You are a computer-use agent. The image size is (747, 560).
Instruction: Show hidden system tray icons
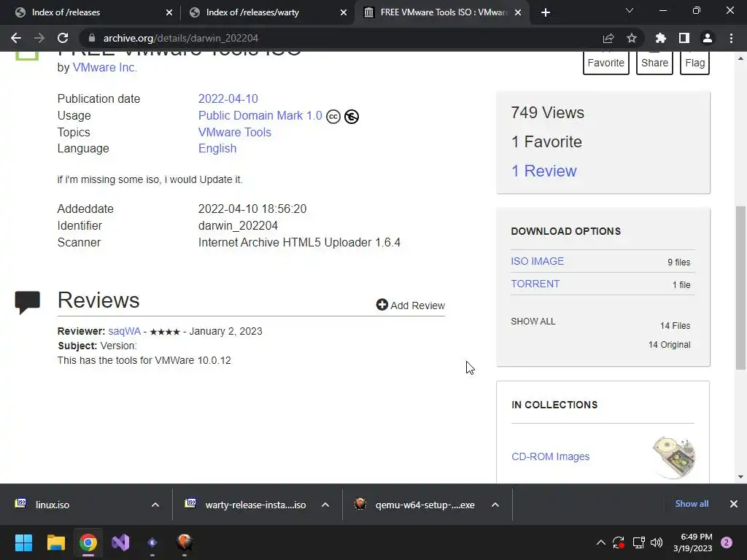pyautogui.click(x=601, y=542)
